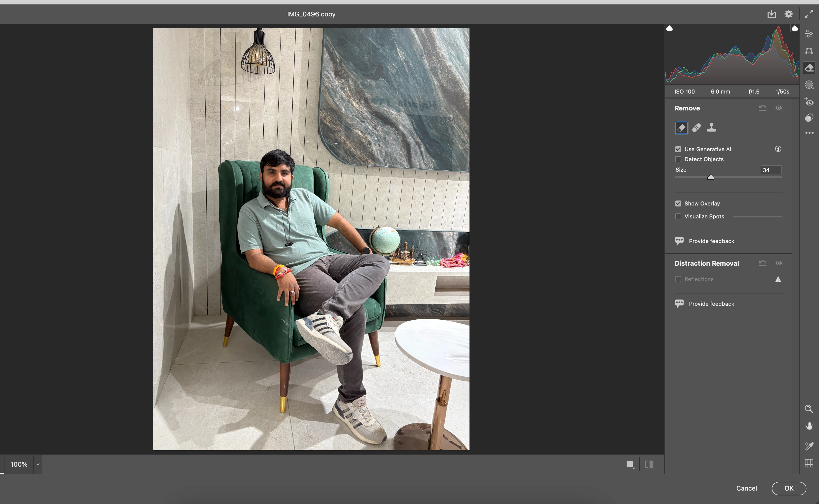Uncheck Use Generative AI checkbox
819x504 pixels.
(678, 149)
